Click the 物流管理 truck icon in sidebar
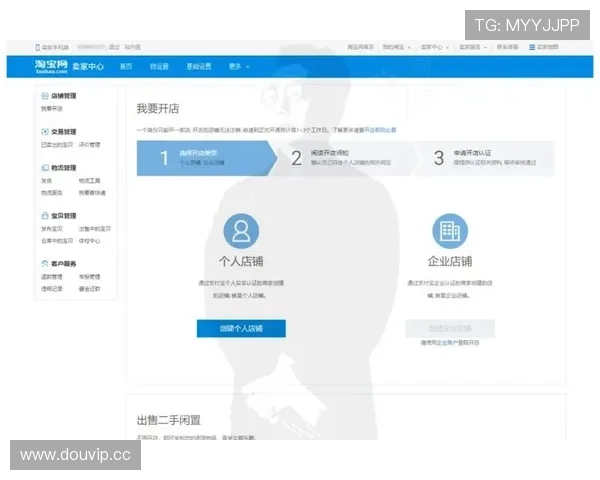The width and height of the screenshot is (600, 480). (45, 168)
